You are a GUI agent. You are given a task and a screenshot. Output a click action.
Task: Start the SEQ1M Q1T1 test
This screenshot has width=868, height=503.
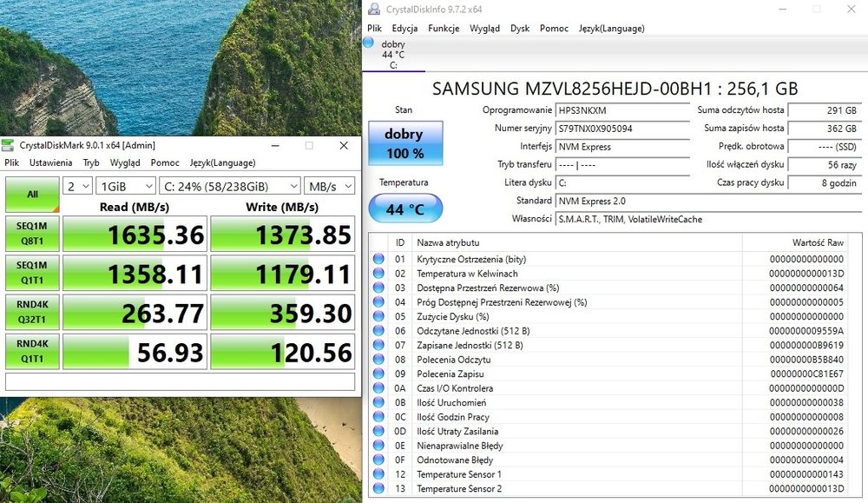coord(32,273)
